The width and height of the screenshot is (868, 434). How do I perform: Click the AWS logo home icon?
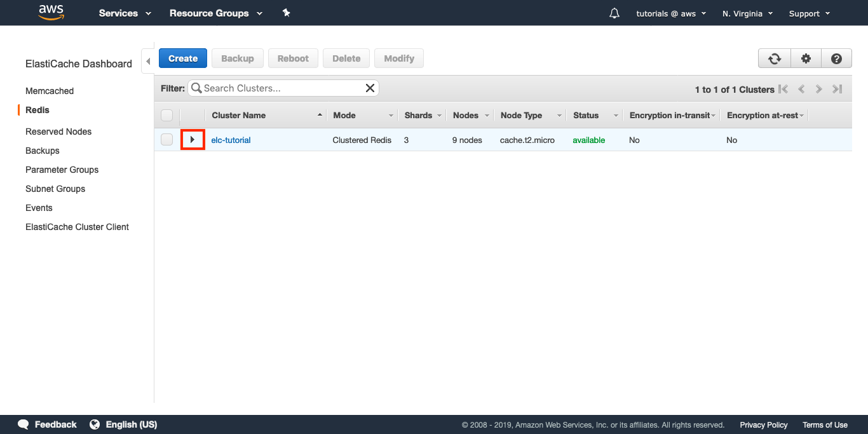click(51, 12)
